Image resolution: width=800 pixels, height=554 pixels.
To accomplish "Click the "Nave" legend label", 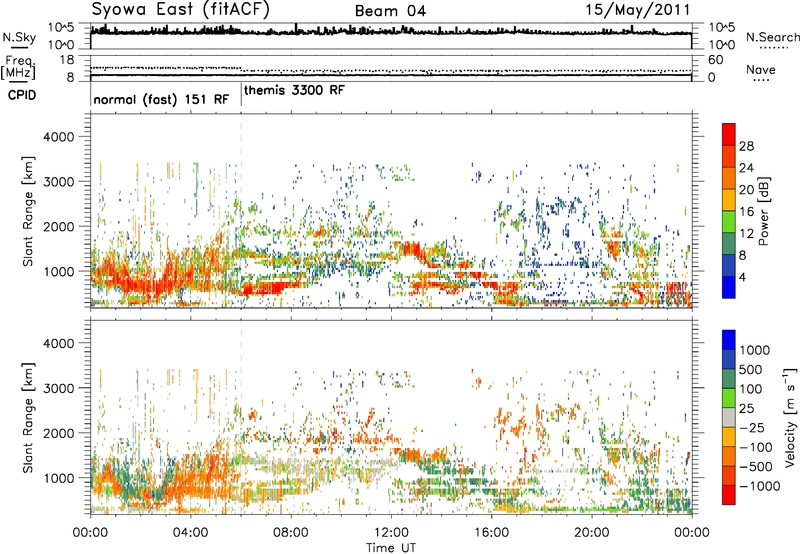I will (x=761, y=69).
